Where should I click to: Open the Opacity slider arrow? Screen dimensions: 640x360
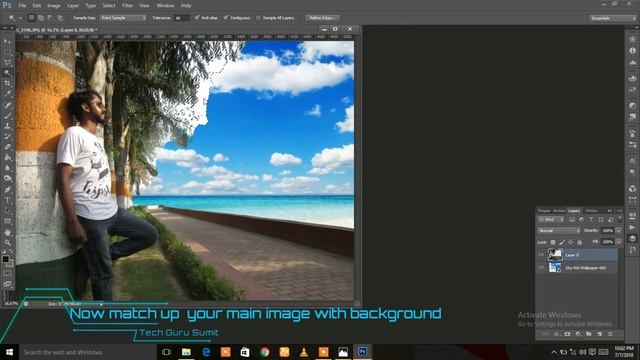pos(619,231)
